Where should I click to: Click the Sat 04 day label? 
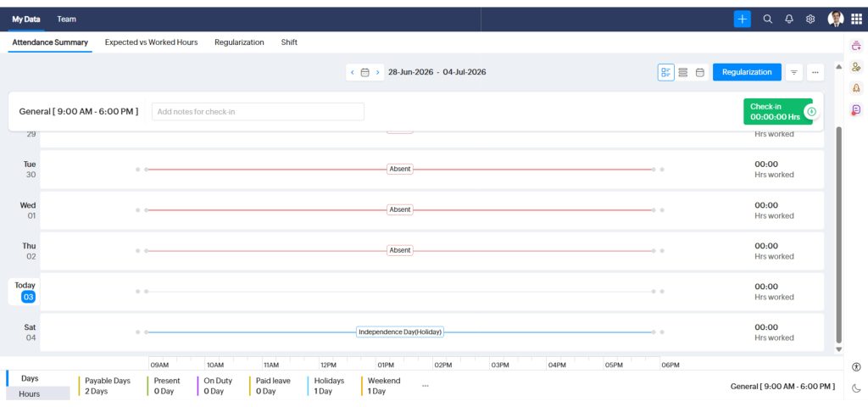tap(30, 332)
